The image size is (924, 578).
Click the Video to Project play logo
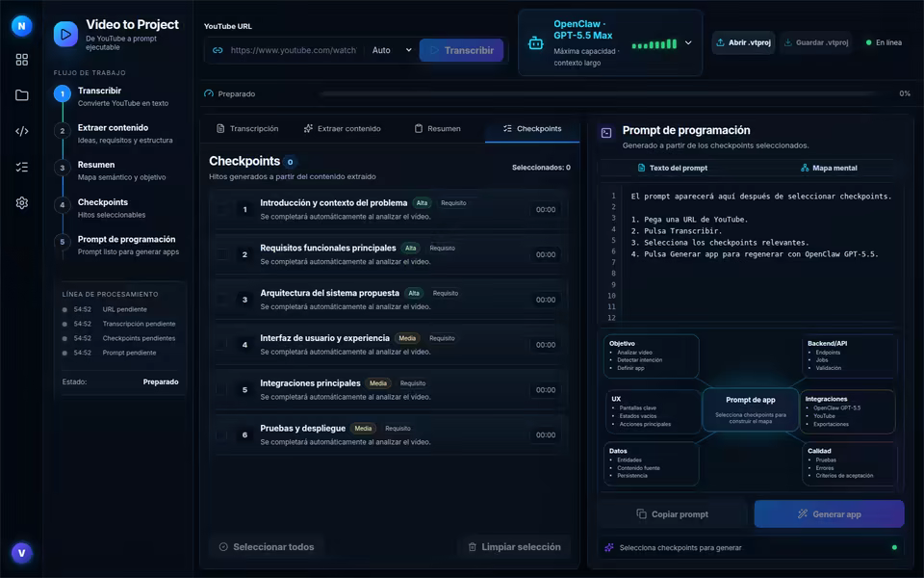[65, 35]
